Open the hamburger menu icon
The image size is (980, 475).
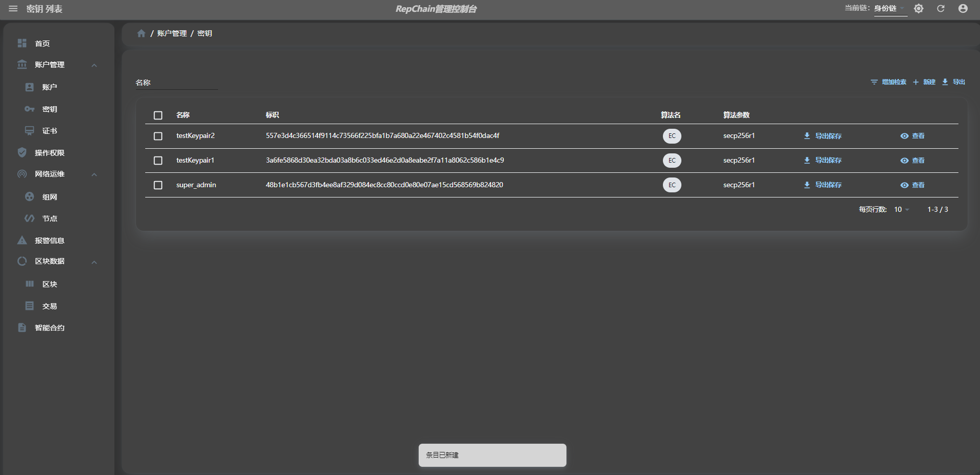point(13,9)
